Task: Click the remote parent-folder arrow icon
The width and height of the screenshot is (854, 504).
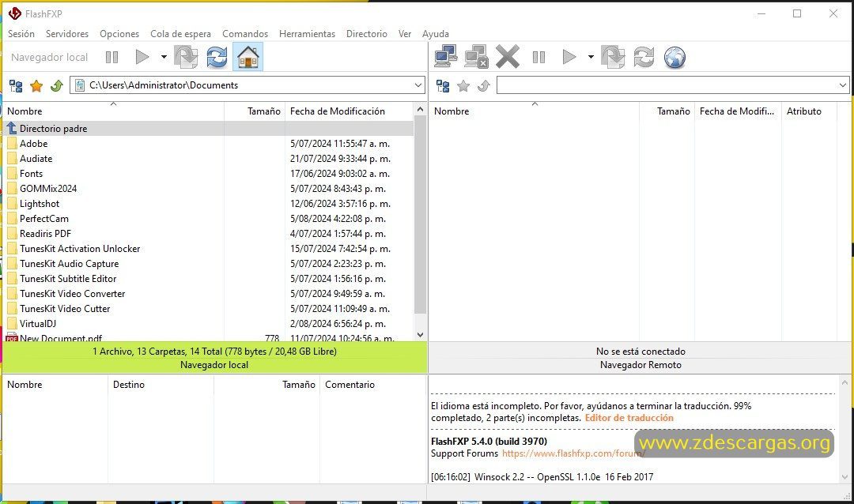Action: click(x=484, y=86)
